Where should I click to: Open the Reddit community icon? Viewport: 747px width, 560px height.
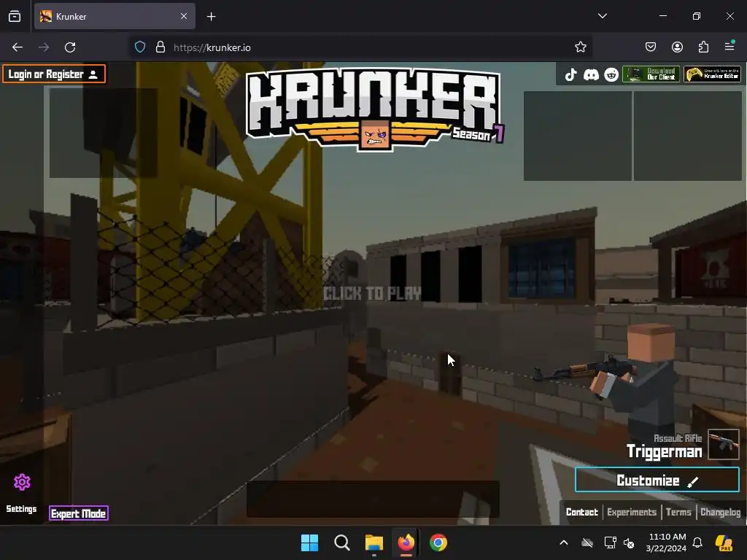point(611,75)
